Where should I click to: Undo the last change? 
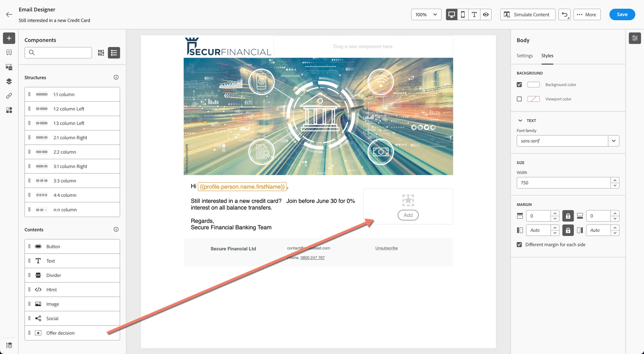pyautogui.click(x=565, y=14)
